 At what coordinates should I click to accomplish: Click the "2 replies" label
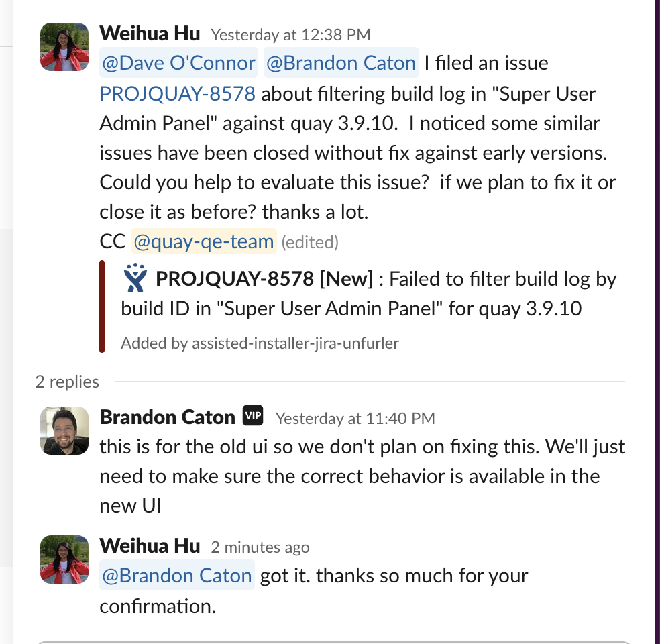[67, 382]
